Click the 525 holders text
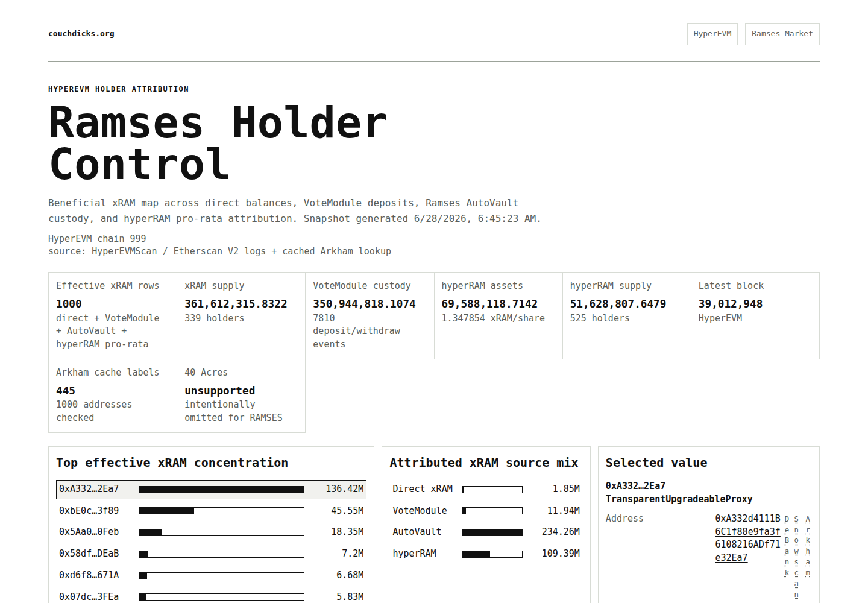This screenshot has height=603, width=868. (x=600, y=318)
